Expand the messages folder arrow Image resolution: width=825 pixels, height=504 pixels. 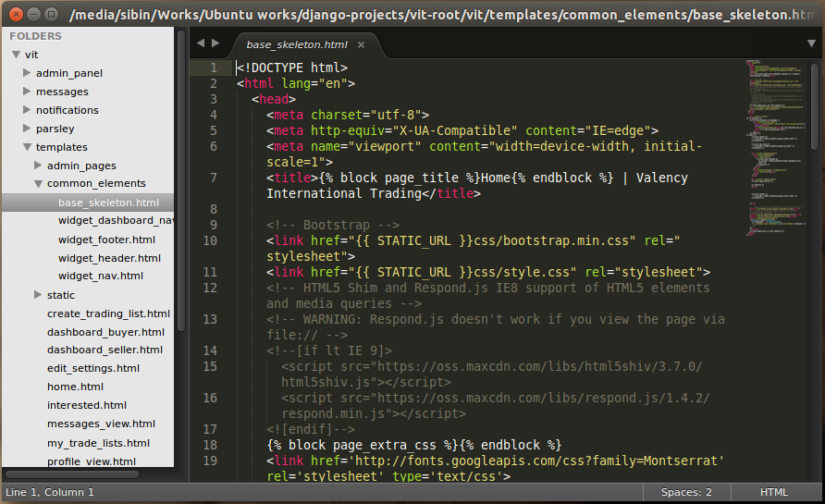click(x=27, y=91)
